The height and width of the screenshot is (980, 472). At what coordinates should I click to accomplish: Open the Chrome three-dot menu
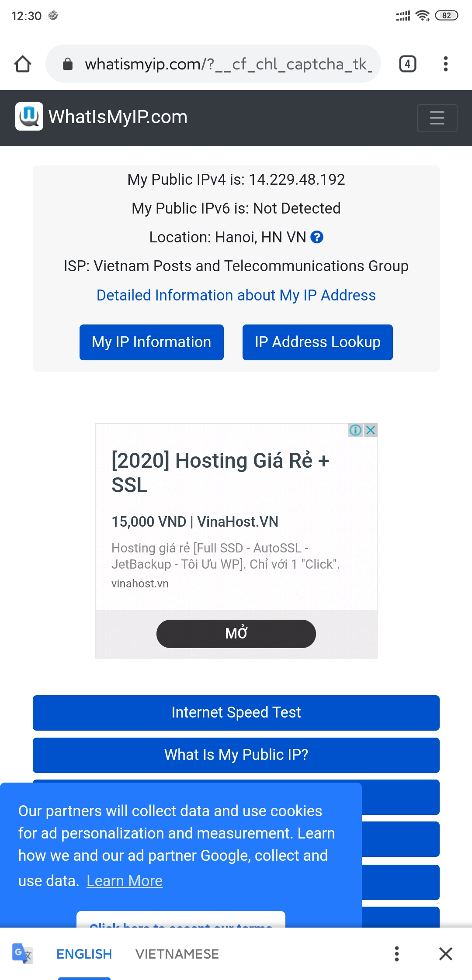[x=445, y=64]
